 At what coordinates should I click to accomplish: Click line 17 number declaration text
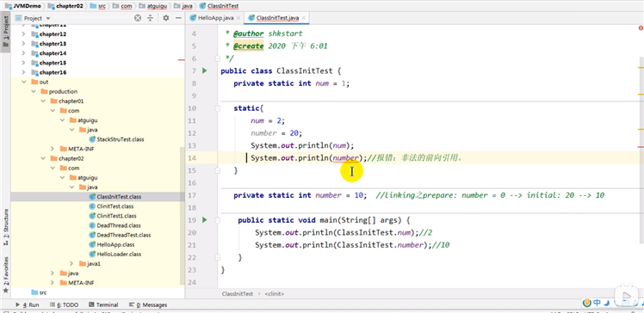pyautogui.click(x=300, y=195)
